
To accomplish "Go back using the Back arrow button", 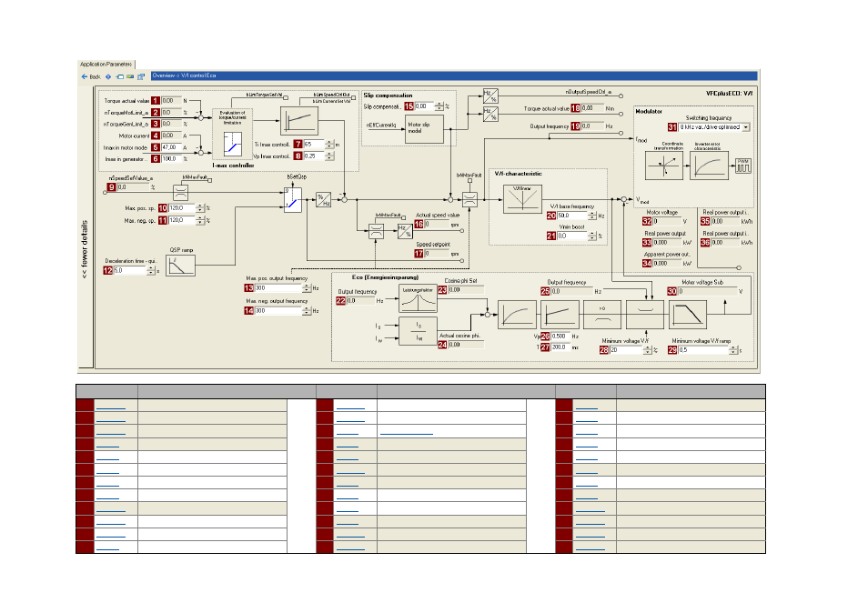I will pyautogui.click(x=91, y=77).
